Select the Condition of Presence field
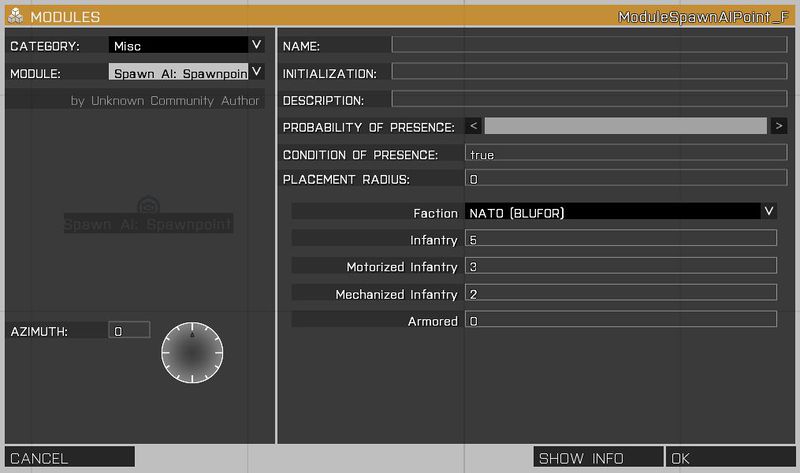This screenshot has width=800, height=473. [626, 154]
